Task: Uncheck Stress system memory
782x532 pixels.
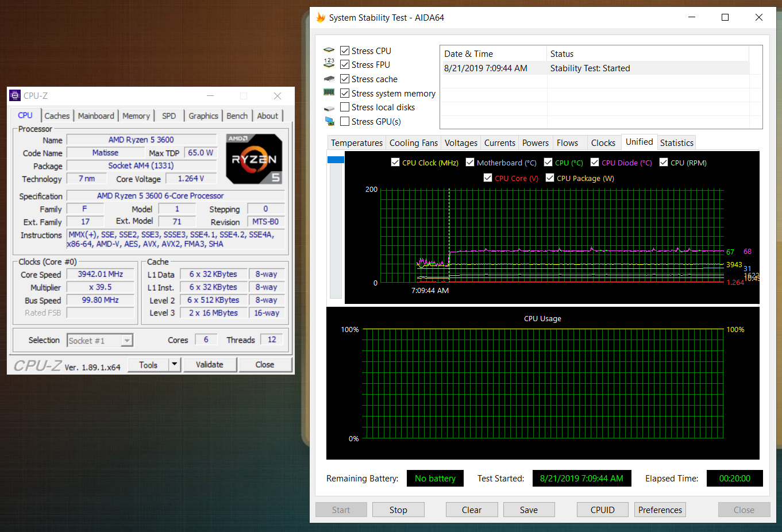Action: 345,93
